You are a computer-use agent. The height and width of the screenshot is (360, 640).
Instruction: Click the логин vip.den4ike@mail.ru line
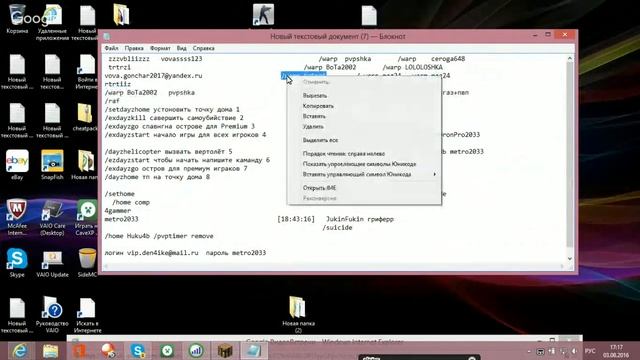185,253
